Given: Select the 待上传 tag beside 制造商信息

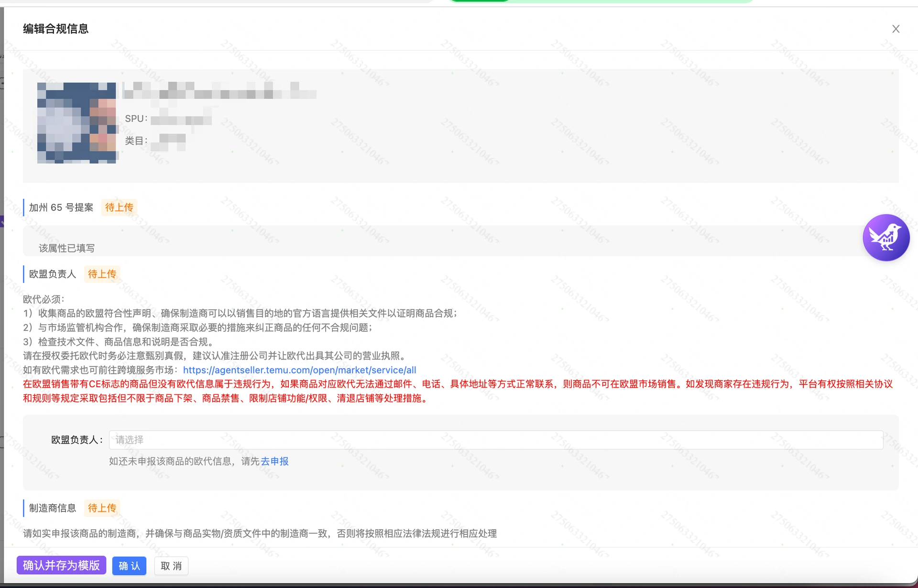Looking at the screenshot, I should [x=102, y=508].
